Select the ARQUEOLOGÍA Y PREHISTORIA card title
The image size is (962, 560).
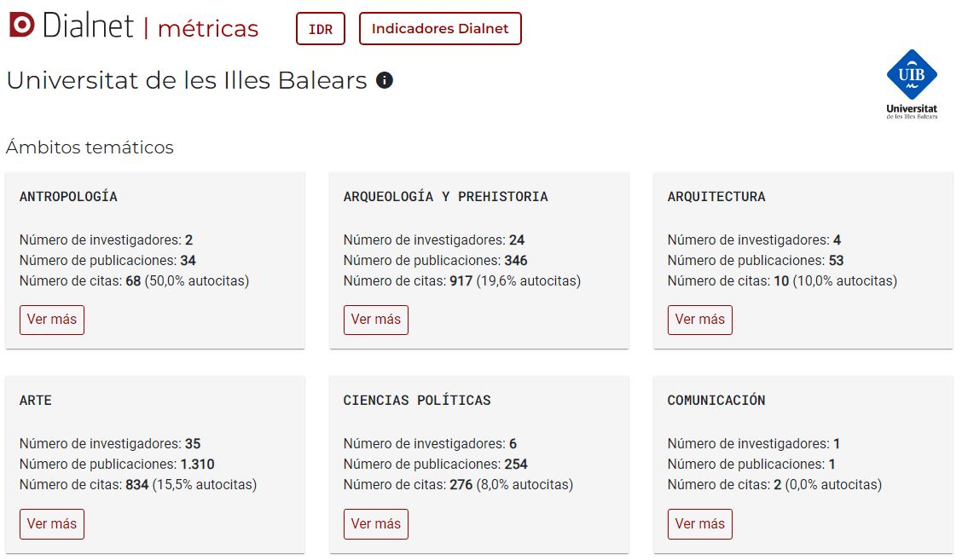[445, 196]
